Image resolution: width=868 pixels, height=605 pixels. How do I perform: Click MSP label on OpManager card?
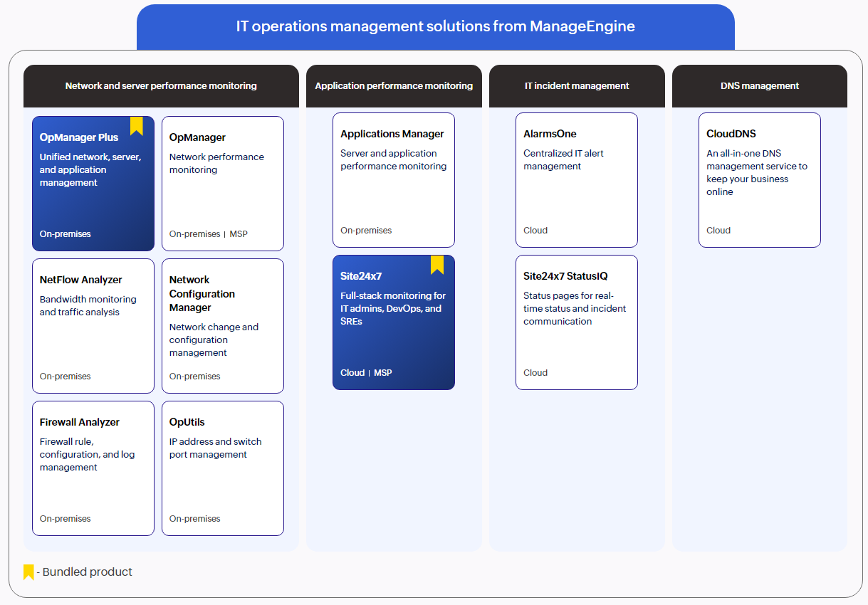tap(239, 234)
